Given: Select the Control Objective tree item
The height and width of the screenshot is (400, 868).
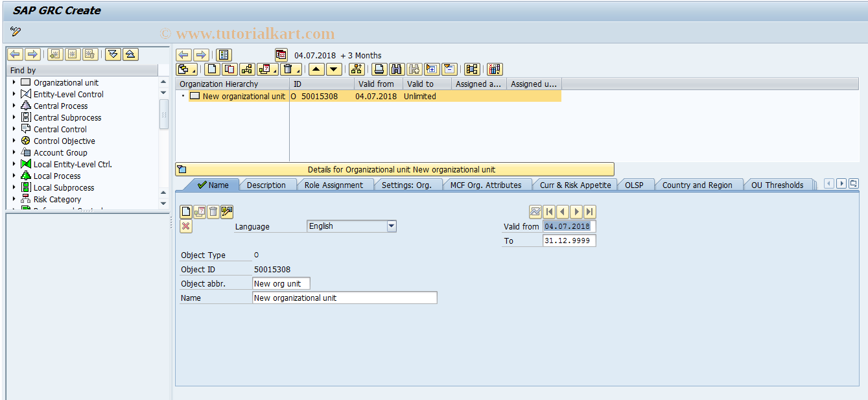Looking at the screenshot, I should pyautogui.click(x=64, y=141).
